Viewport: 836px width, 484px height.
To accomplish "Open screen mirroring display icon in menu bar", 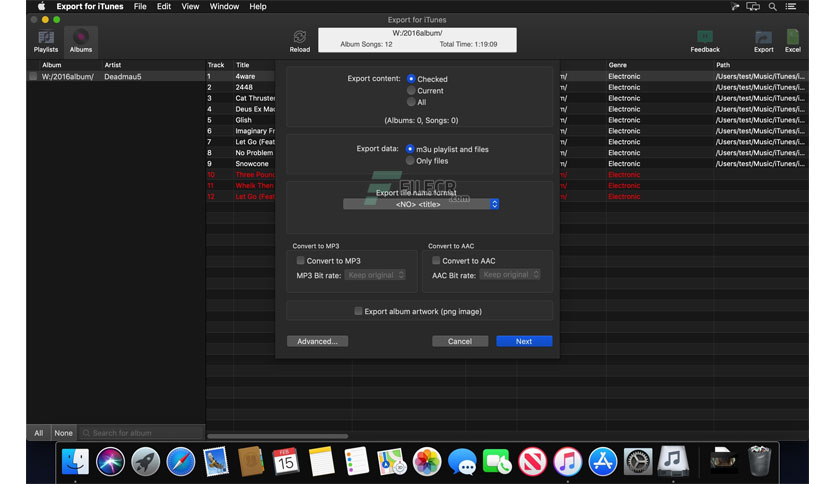I will coord(753,6).
